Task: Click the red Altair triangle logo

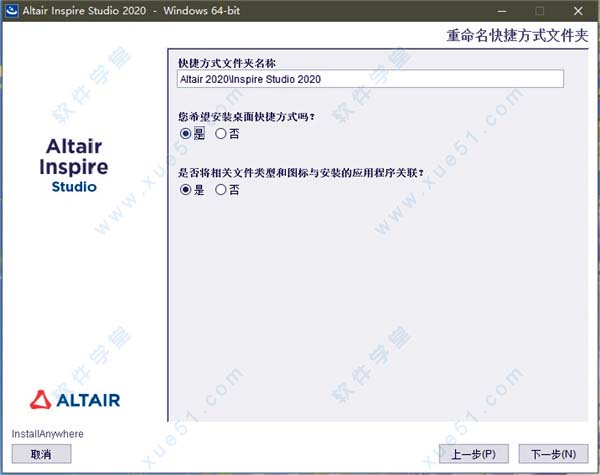Action: [41, 400]
